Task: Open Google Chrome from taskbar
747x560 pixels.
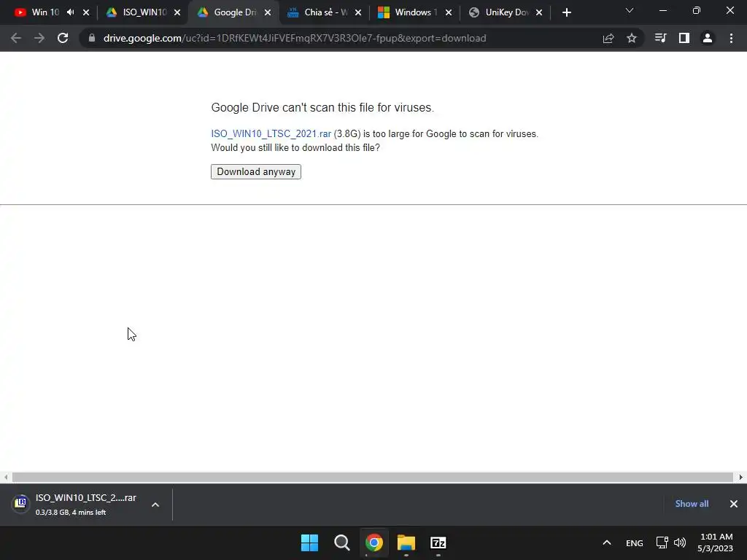Action: [x=374, y=542]
